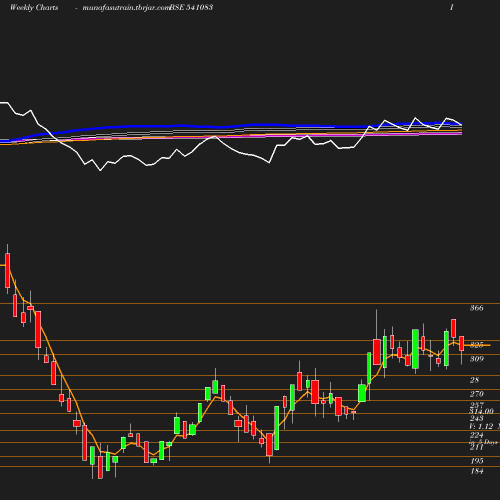Click the 195 price level label
This screenshot has height=500, width=500.
pyautogui.click(x=476, y=461)
